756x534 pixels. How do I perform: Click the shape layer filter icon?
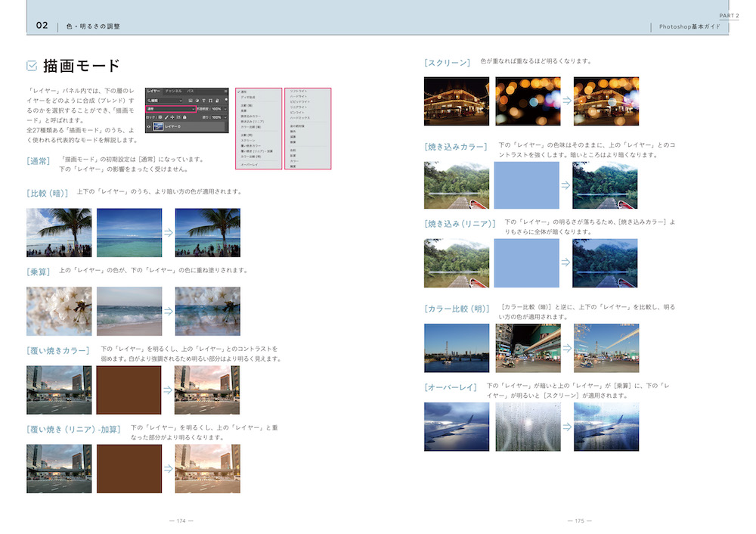click(210, 101)
